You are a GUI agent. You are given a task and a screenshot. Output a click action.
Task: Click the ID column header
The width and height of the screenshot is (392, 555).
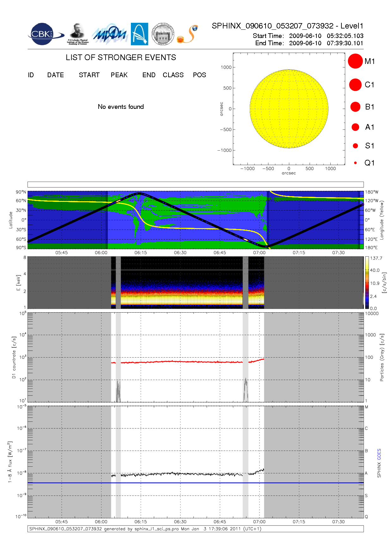coord(31,75)
